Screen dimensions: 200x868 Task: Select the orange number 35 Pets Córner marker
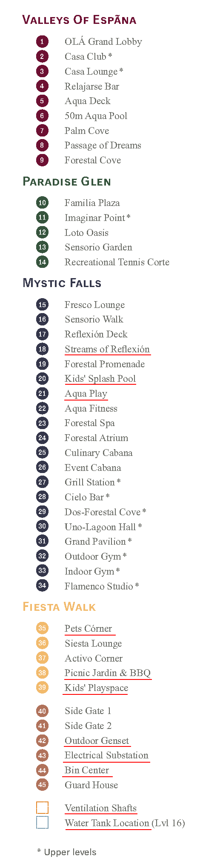coord(42,628)
